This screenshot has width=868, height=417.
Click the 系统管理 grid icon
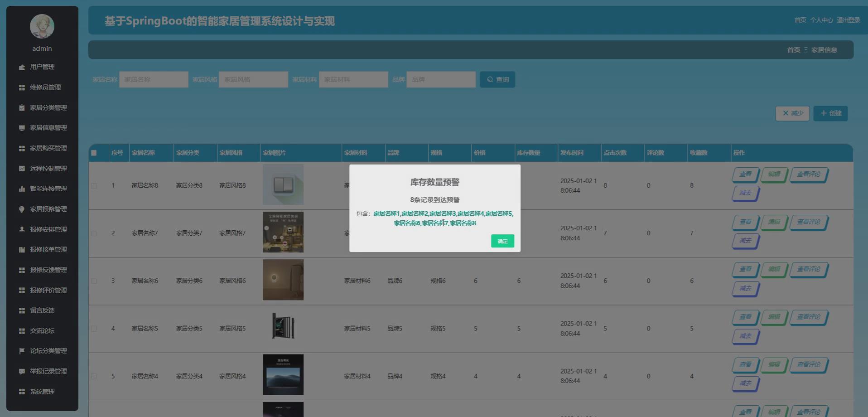pos(22,392)
